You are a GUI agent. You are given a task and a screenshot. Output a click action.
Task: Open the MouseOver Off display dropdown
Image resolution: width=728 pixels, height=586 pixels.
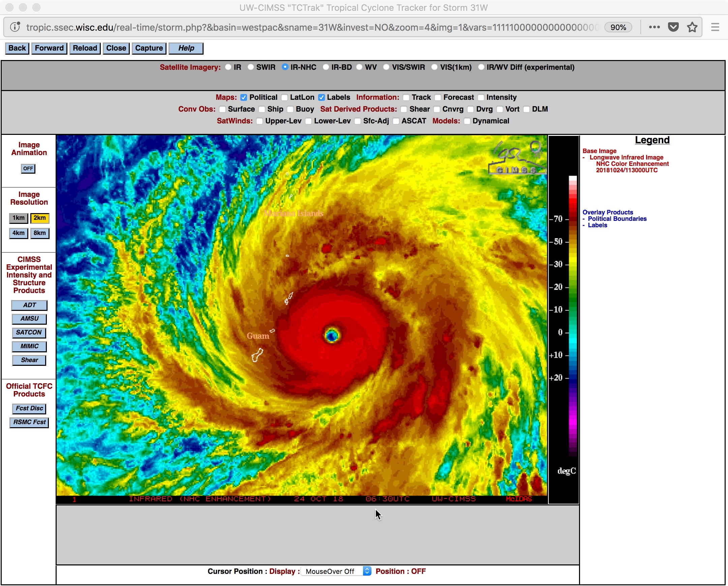[336, 571]
